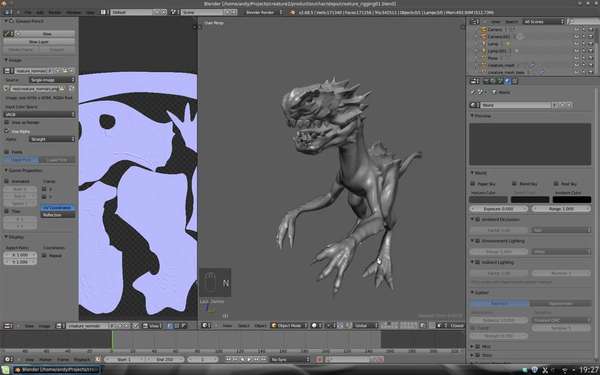Click the Default screen layout name field

131,12
